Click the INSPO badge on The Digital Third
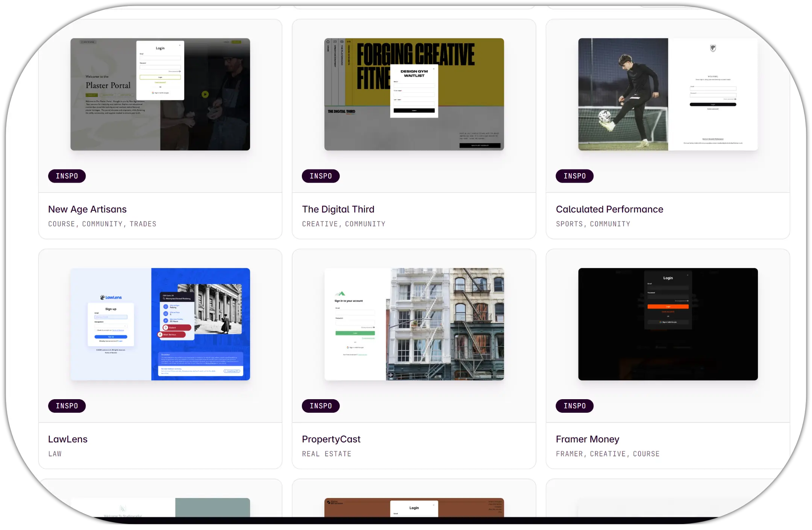The width and height of the screenshot is (812, 530). (x=321, y=176)
